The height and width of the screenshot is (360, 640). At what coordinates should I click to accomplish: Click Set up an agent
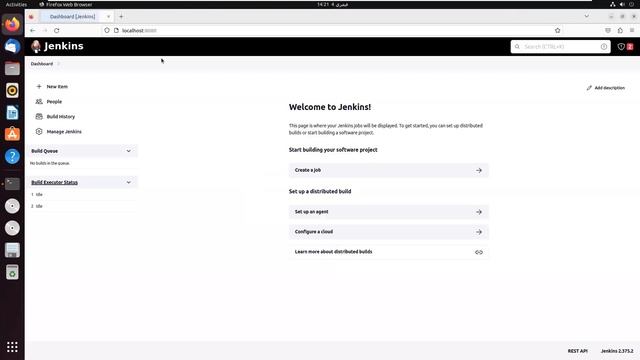pos(389,212)
